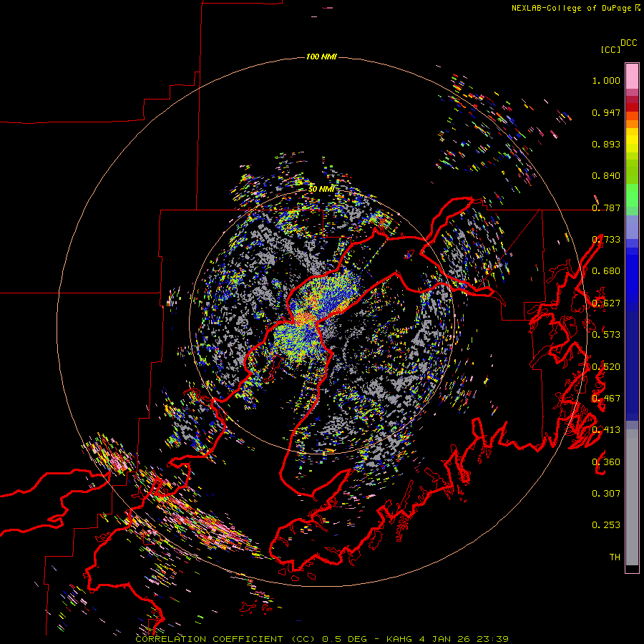Viewport: 644px width, 644px height.
Task: Click the 0.520 scale value
Action: (x=606, y=367)
